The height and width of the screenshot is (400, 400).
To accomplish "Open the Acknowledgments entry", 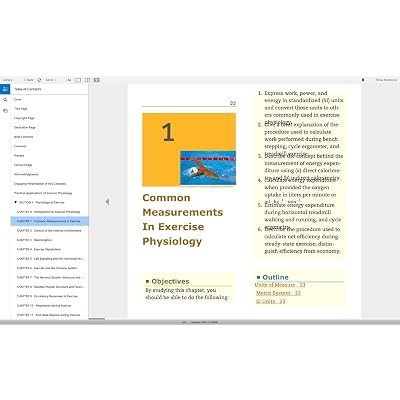I will click(x=26, y=174).
